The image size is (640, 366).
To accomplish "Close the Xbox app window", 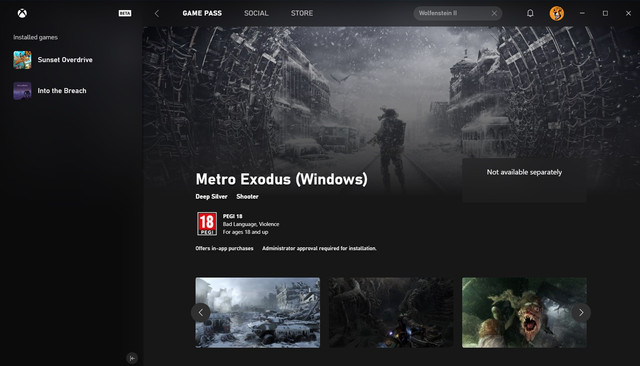I will (x=628, y=13).
